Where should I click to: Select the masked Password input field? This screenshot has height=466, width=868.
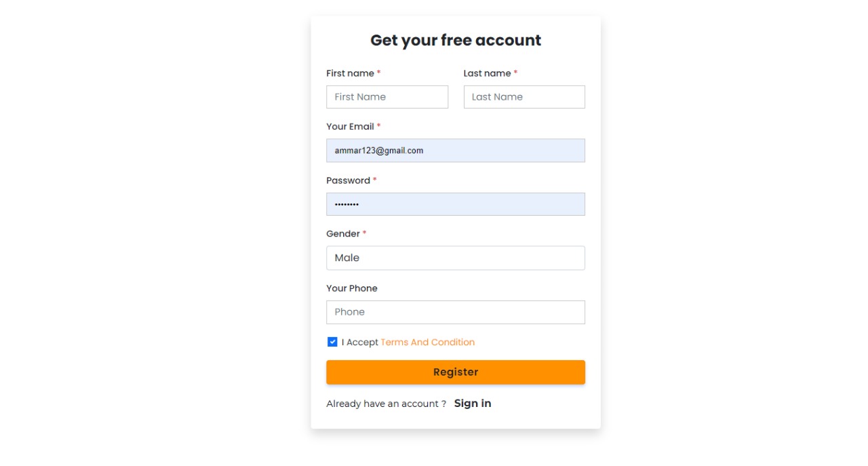click(455, 204)
